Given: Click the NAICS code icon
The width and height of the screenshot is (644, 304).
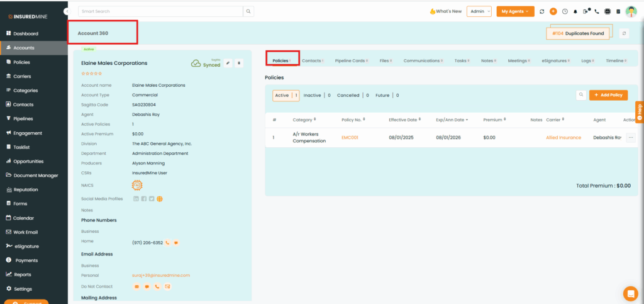Looking at the screenshot, I should coord(136,185).
